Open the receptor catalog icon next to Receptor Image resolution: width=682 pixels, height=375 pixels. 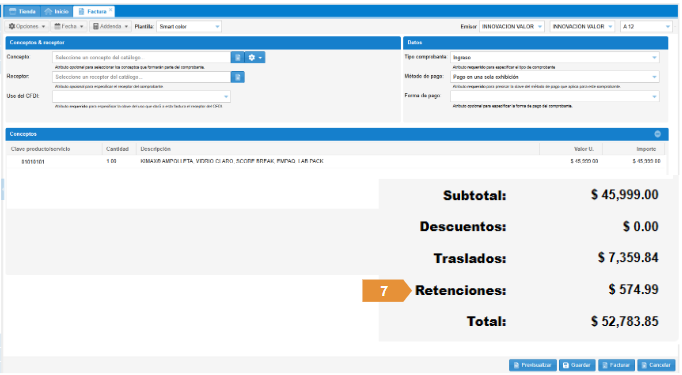[x=237, y=77]
